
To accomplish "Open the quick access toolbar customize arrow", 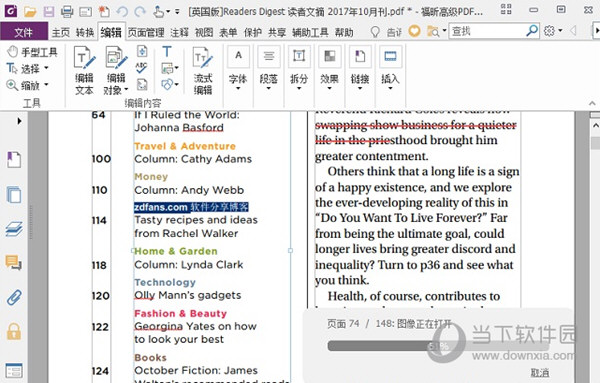I will (177, 12).
